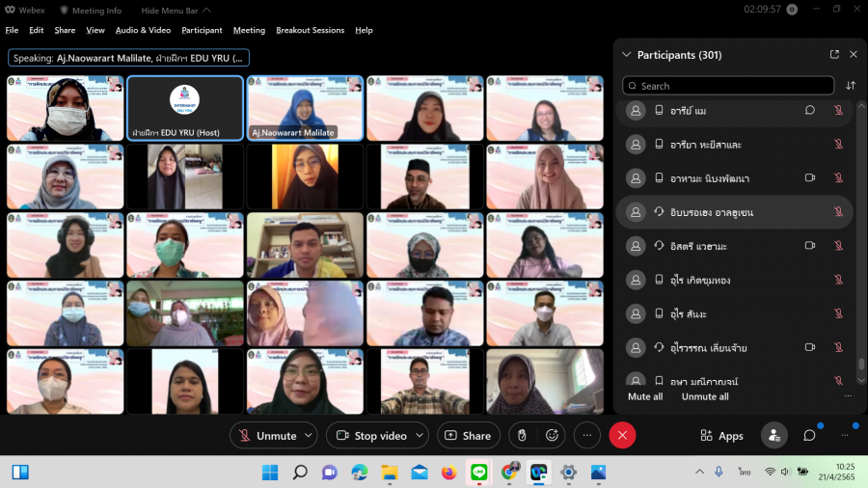
Task: Raise hand using the hand icon
Action: (522, 436)
